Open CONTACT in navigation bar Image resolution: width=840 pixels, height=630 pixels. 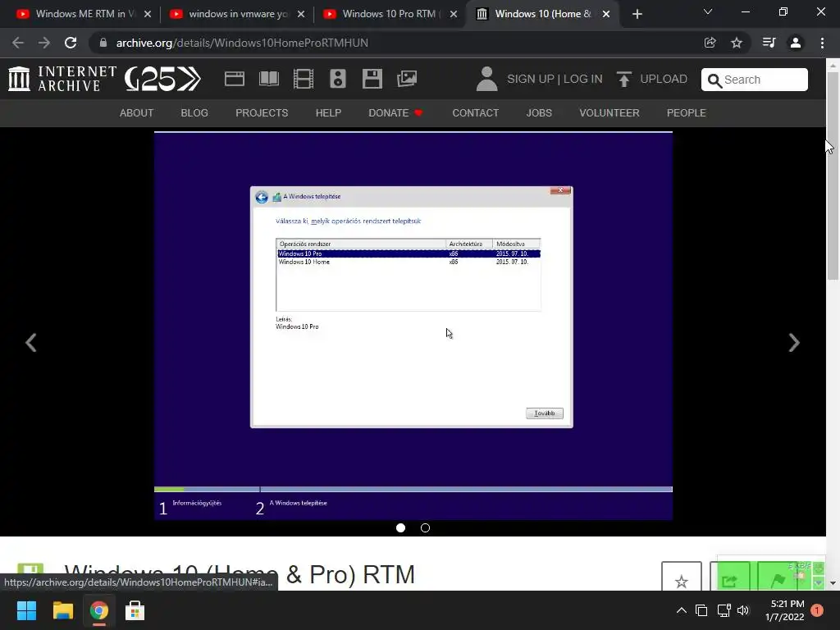click(x=475, y=113)
